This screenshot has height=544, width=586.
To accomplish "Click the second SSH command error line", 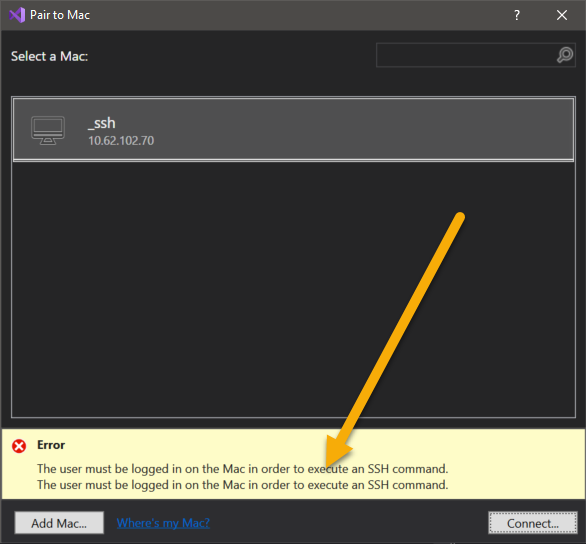I will pos(243,485).
